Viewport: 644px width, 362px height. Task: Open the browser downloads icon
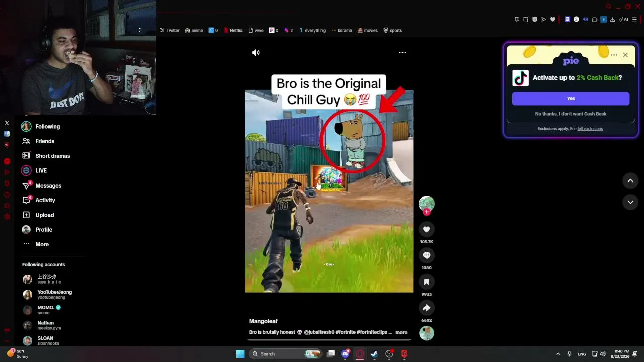(612, 20)
